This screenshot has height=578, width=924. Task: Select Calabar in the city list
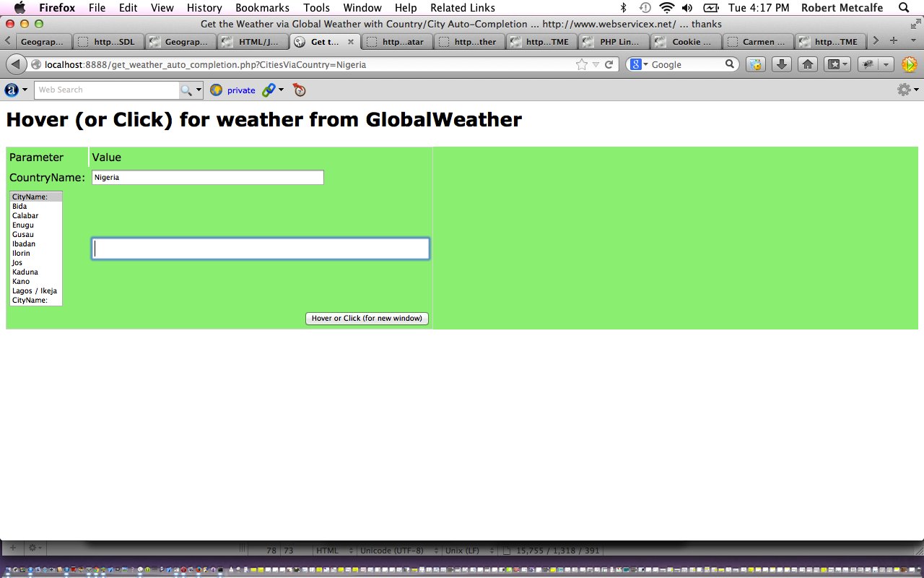tap(36, 216)
